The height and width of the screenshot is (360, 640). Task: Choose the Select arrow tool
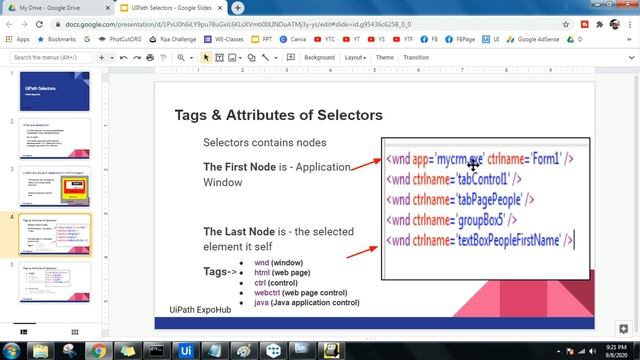tap(206, 58)
